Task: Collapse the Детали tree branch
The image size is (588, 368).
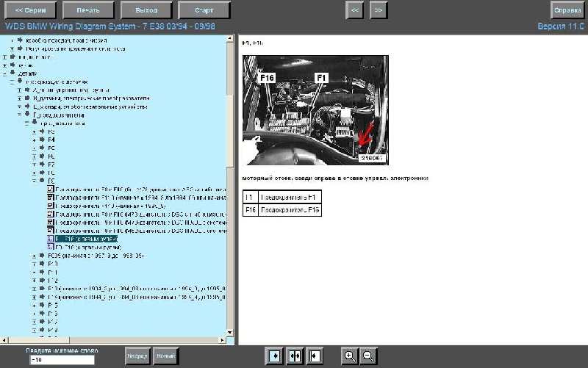Action: pyautogui.click(x=5, y=74)
